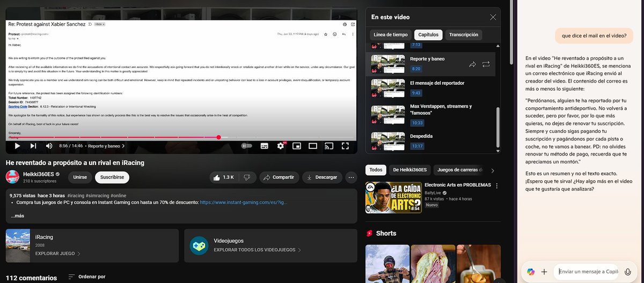Image resolution: width=644 pixels, height=283 pixels.
Task: Open 'Electronic Arts en PROBLEMAS' thumbnail
Action: (x=393, y=198)
